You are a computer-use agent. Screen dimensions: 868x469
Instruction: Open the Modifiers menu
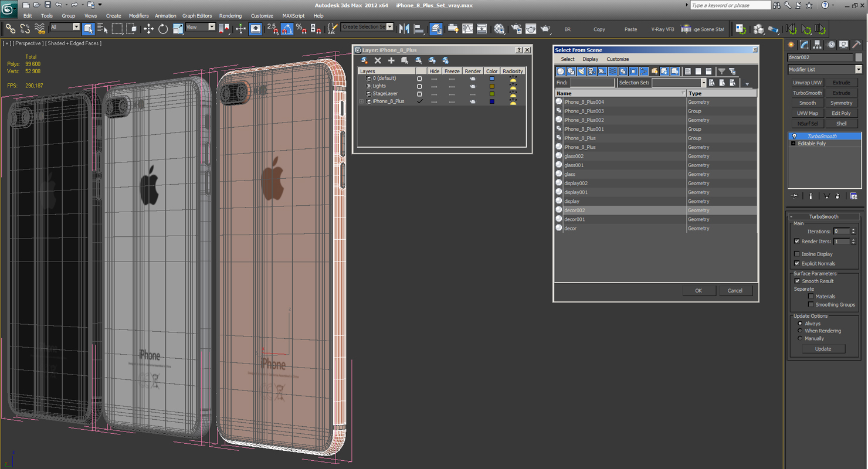[x=138, y=16]
